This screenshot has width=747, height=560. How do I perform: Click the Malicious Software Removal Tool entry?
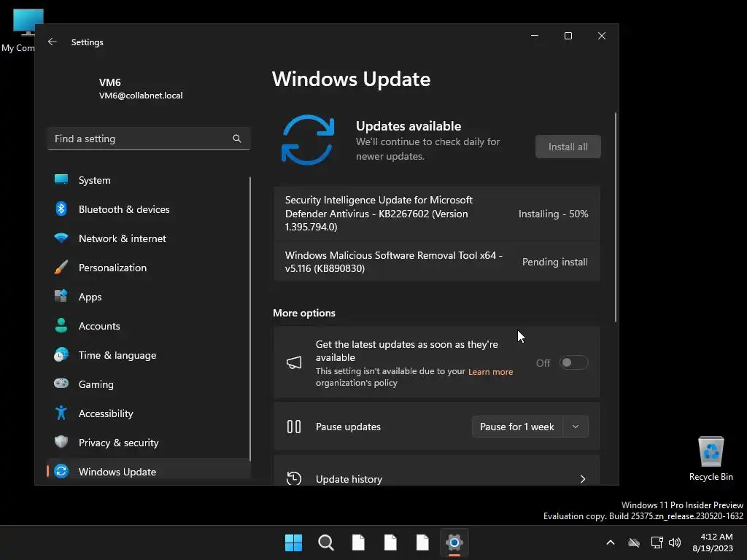[436, 262]
